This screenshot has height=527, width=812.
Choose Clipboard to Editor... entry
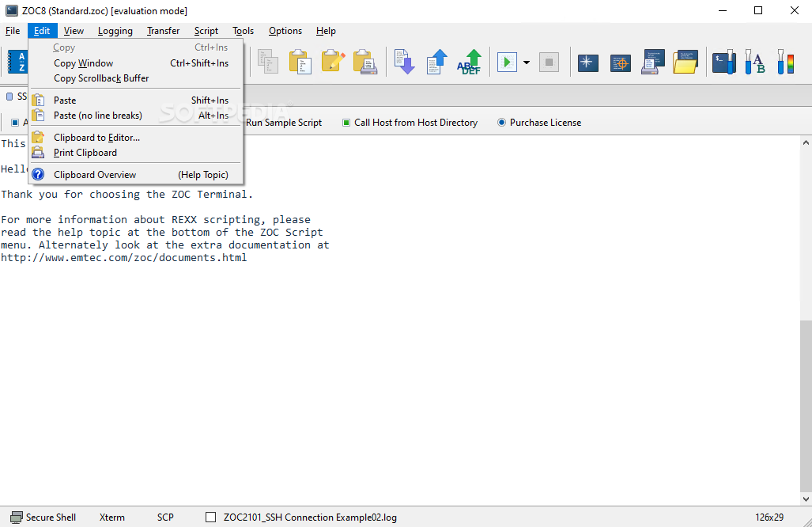tap(136, 138)
